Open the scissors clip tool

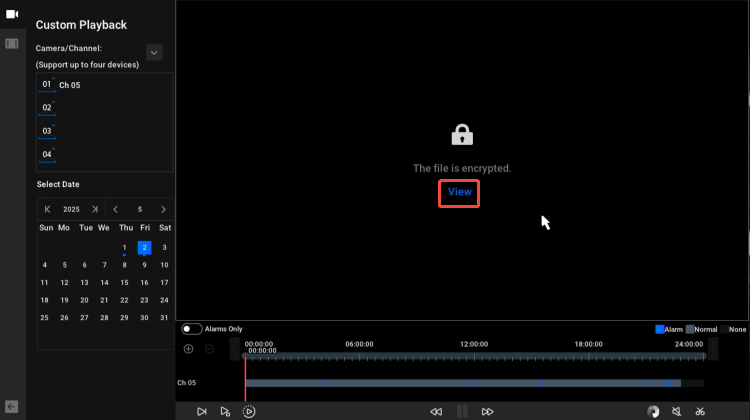(700, 411)
